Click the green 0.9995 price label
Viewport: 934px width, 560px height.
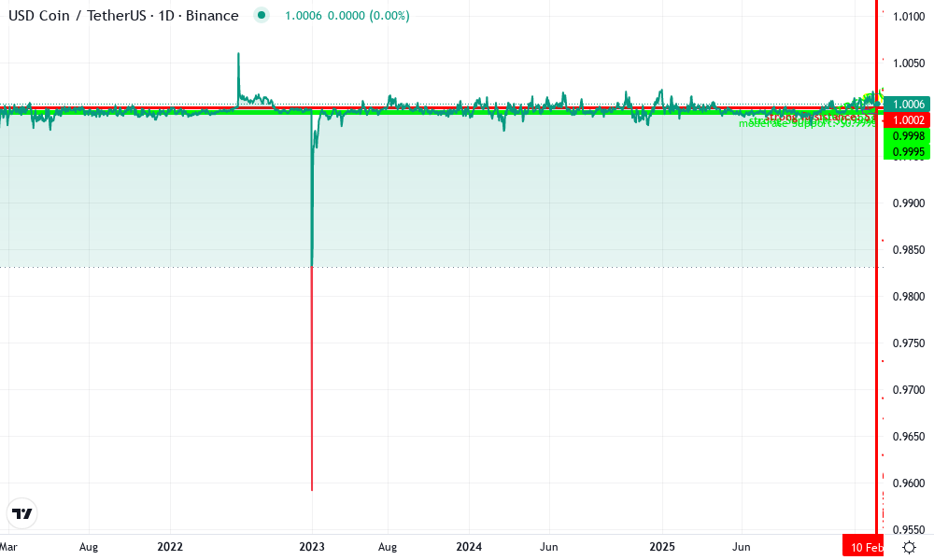pos(908,151)
